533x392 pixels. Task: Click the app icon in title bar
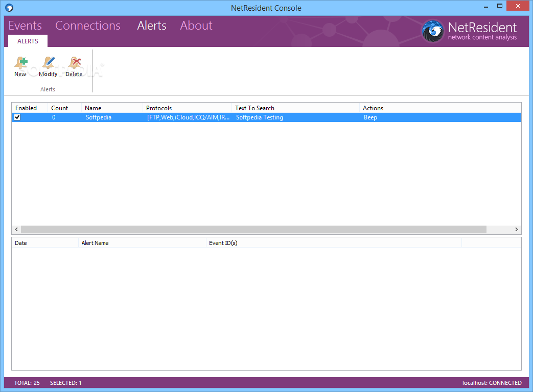coord(9,8)
